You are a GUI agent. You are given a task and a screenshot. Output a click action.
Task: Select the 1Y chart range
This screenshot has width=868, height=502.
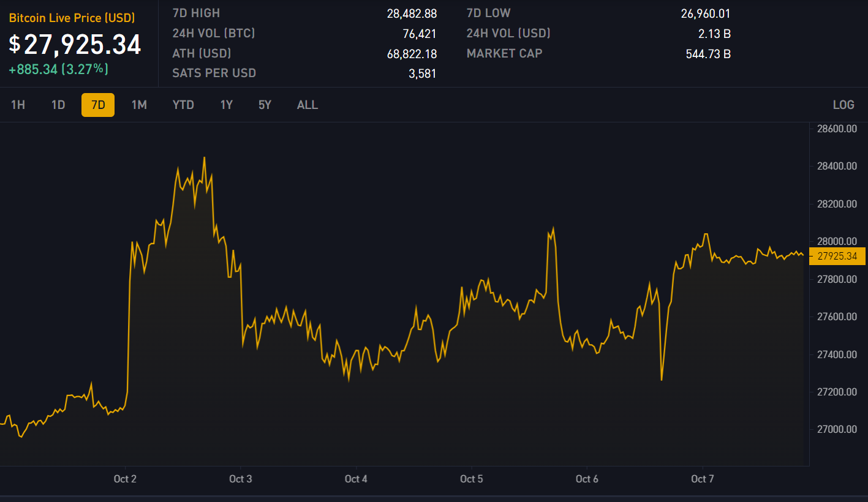click(x=227, y=105)
